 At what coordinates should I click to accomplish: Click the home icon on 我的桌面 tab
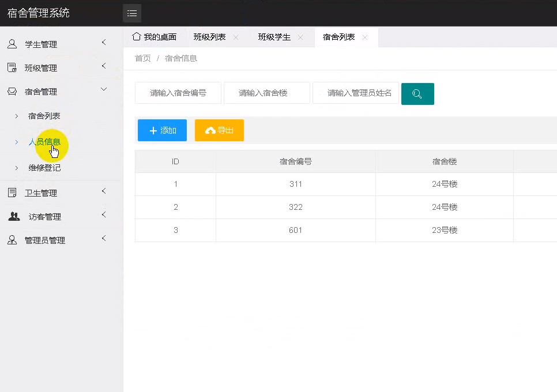point(137,36)
